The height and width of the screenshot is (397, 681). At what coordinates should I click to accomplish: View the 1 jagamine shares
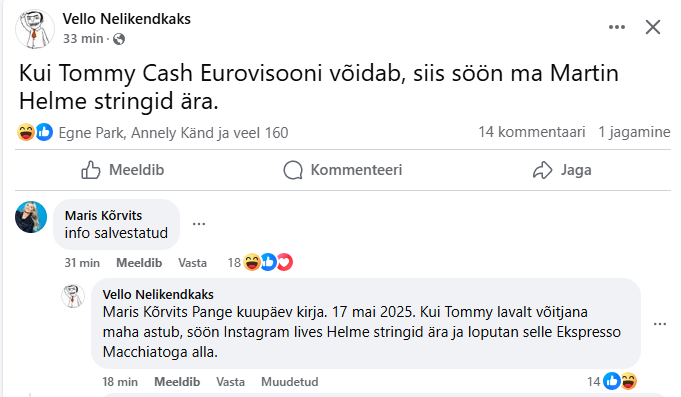tap(634, 132)
